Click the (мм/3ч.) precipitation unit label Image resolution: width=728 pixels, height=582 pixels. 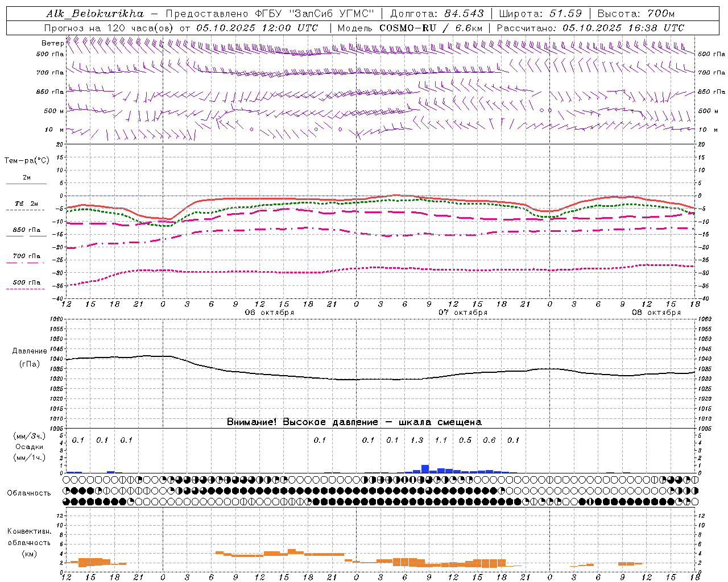[30, 436]
